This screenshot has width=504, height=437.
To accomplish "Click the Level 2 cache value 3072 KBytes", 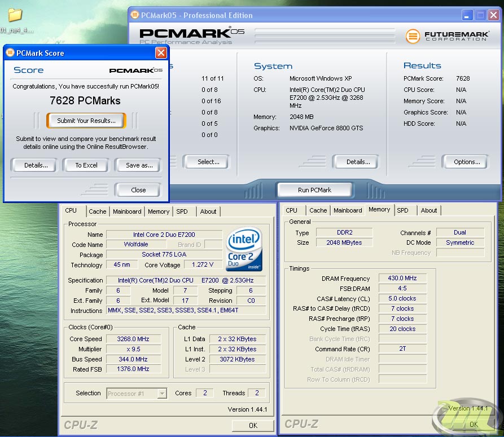I will [238, 359].
